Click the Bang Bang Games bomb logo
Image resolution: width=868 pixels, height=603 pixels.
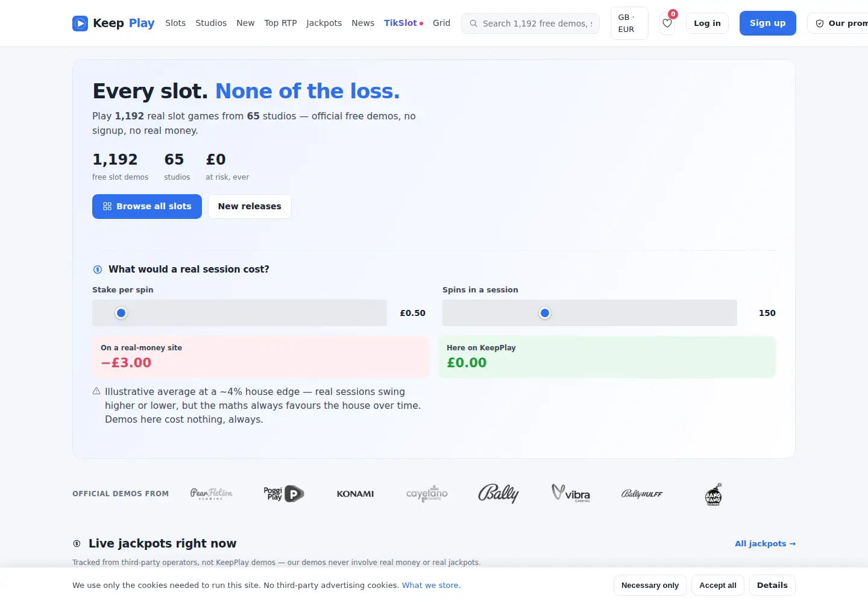714,494
